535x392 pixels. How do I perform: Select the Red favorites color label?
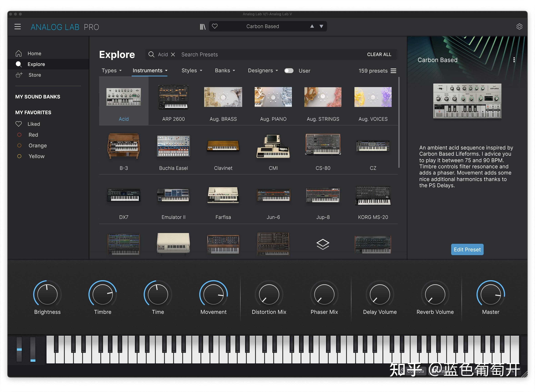pyautogui.click(x=33, y=134)
